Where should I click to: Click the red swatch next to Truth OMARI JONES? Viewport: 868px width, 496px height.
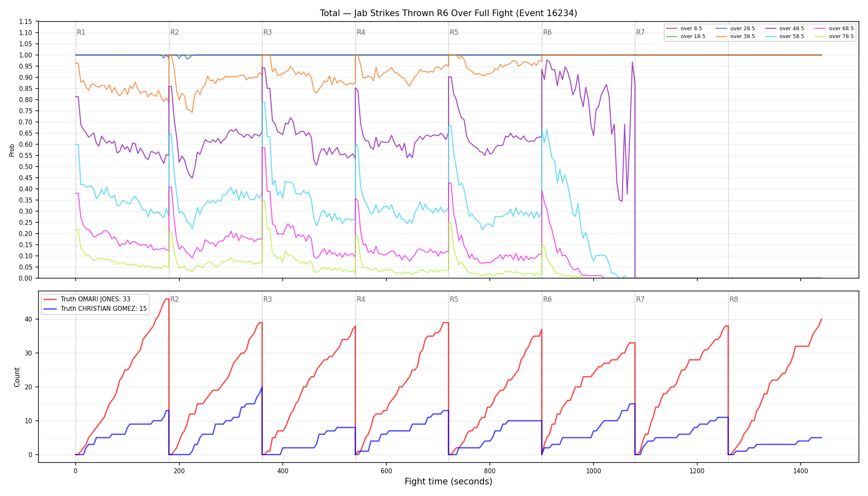pyautogui.click(x=50, y=299)
